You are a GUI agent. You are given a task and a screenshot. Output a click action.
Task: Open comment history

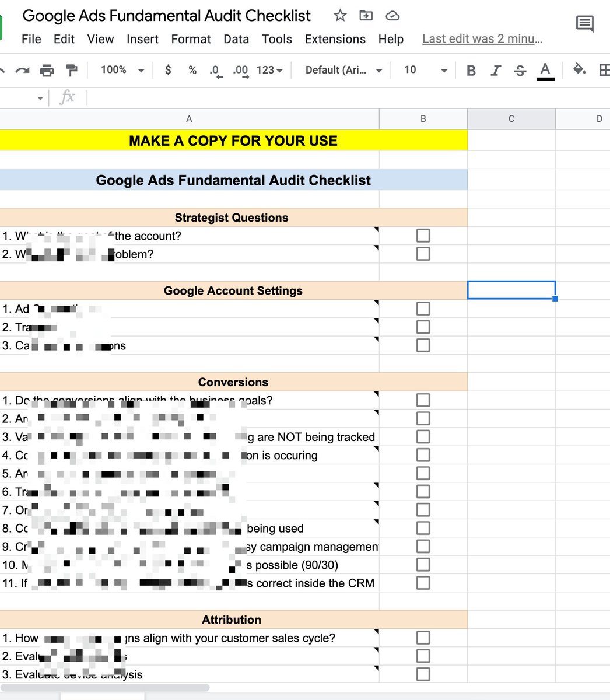coord(584,24)
